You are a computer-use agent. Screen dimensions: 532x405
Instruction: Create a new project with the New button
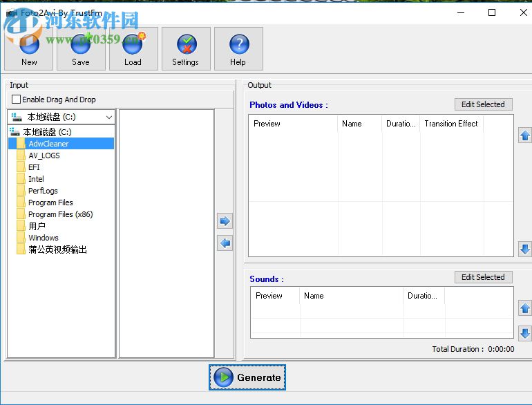pos(29,49)
